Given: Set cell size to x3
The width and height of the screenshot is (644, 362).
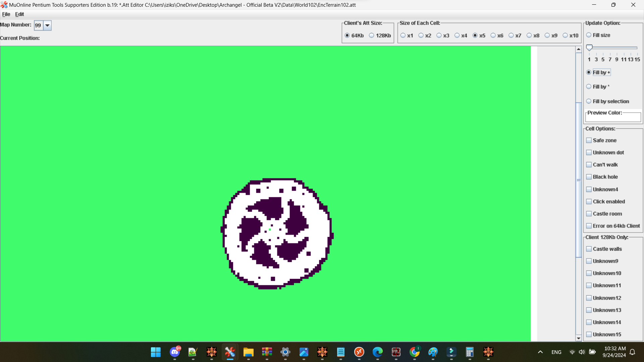Looking at the screenshot, I should 443,36.
